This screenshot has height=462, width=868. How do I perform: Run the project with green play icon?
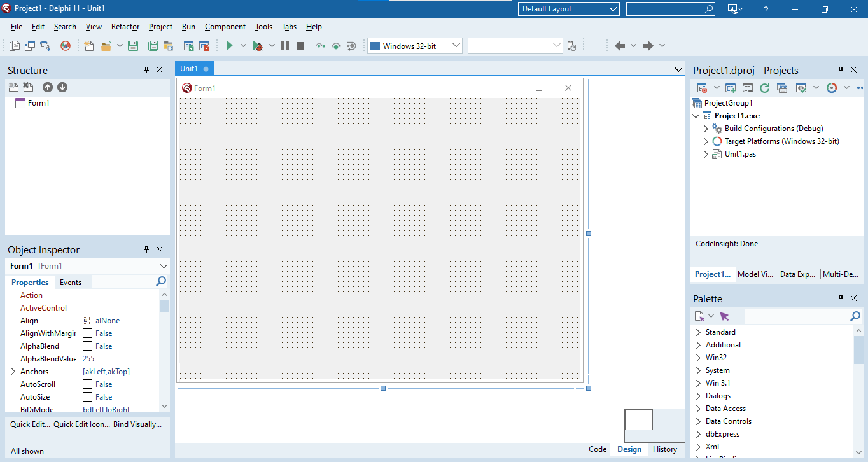[x=230, y=46]
